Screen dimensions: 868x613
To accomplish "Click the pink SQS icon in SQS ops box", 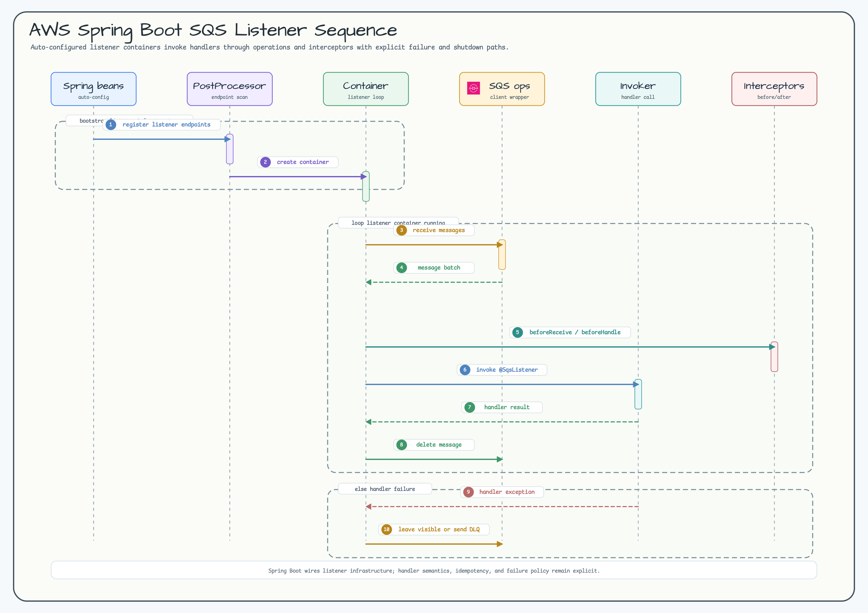I will coord(473,88).
